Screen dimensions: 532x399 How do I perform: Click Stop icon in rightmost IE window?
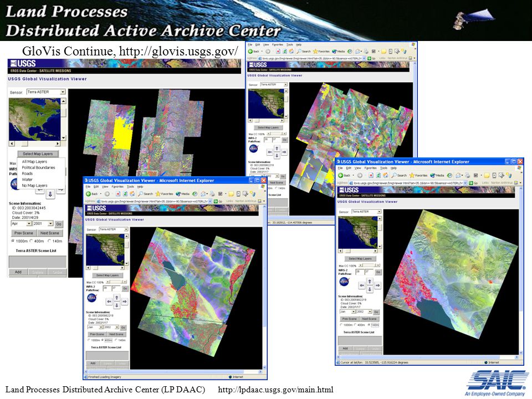click(371, 176)
